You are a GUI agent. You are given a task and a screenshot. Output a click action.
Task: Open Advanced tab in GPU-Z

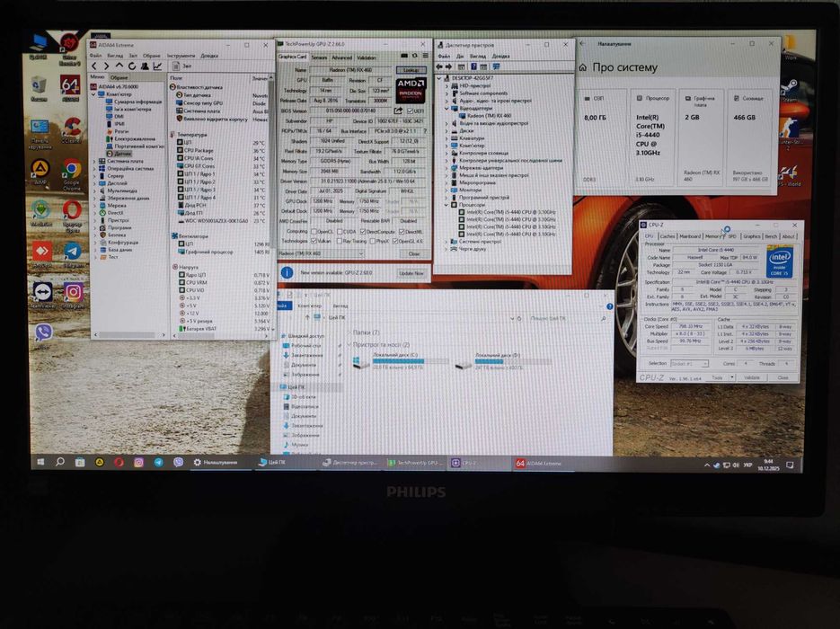[341, 58]
